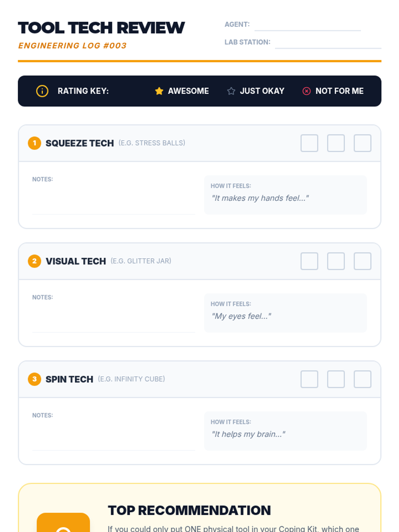Click the info icon beside Rating Key
399x532 pixels.
[x=42, y=91]
